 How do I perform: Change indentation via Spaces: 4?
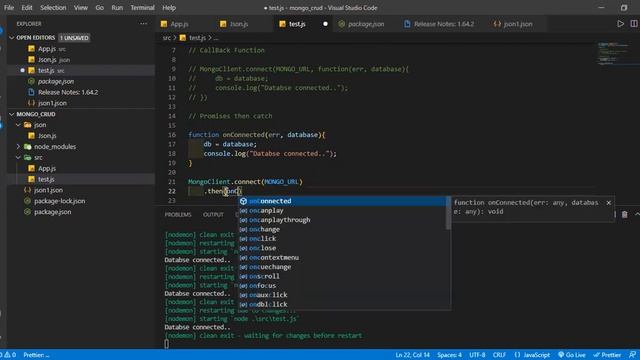(449, 355)
